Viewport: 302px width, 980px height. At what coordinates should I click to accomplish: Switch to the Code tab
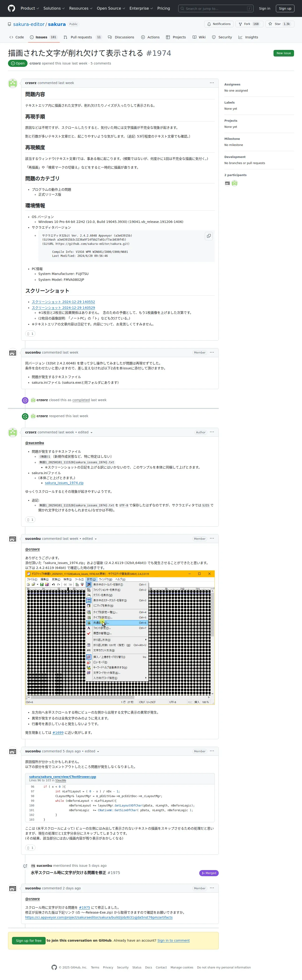coord(17,37)
